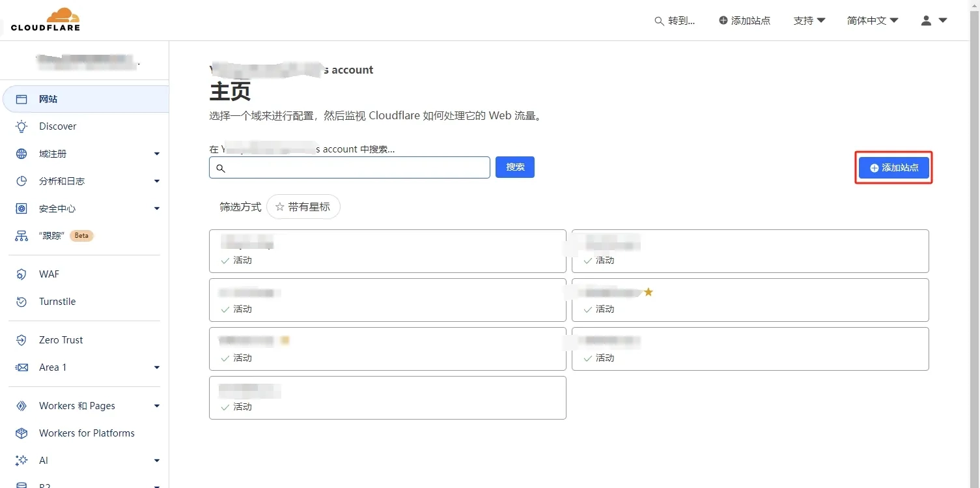Click the Discover lightbulb icon
980x488 pixels.
tap(21, 126)
